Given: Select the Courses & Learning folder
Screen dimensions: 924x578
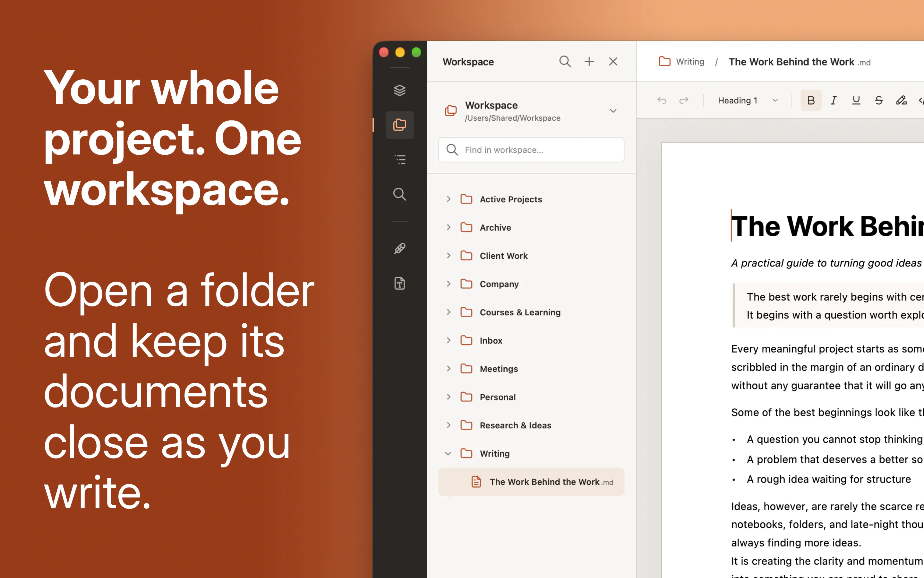Looking at the screenshot, I should pyautogui.click(x=531, y=312).
